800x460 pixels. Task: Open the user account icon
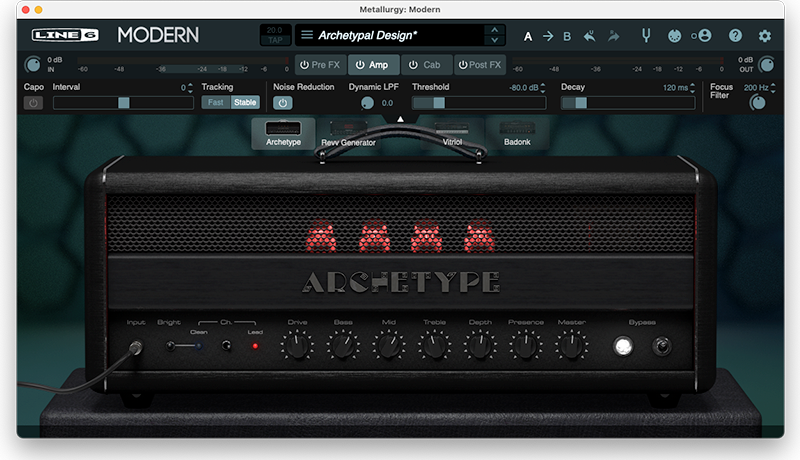pos(703,36)
